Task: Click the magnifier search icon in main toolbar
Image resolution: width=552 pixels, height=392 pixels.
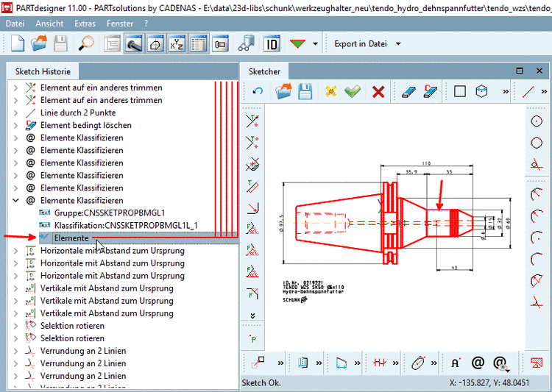Action: click(x=86, y=44)
